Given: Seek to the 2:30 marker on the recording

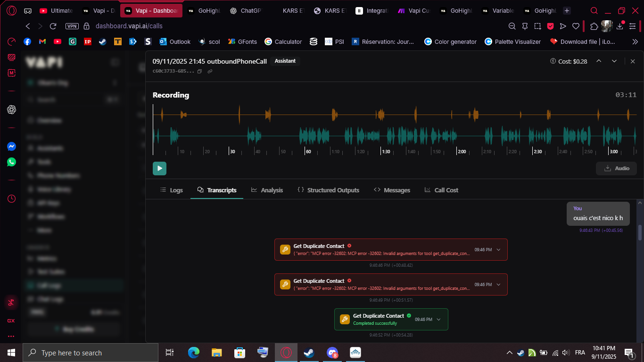Looking at the screenshot, I should [537, 151].
